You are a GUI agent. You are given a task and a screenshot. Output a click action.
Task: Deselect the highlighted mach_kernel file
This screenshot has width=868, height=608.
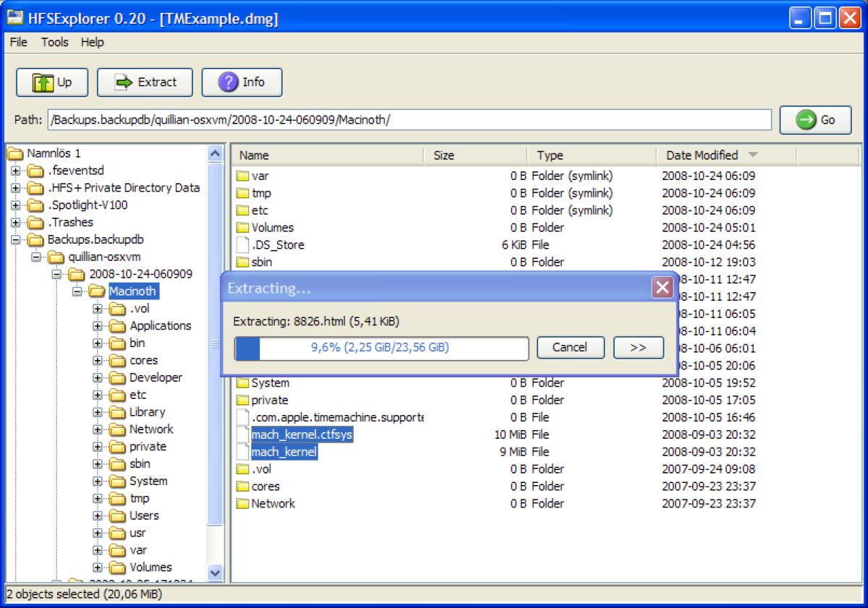tap(284, 451)
